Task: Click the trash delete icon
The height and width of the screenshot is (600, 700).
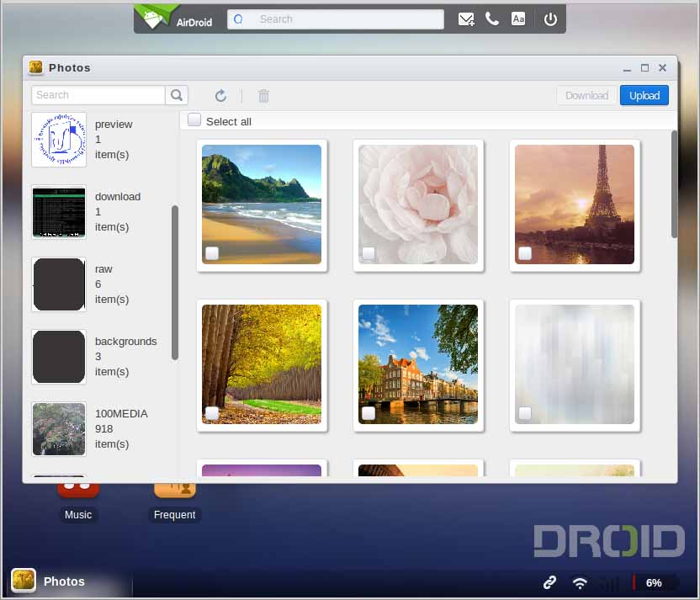Action: [263, 96]
